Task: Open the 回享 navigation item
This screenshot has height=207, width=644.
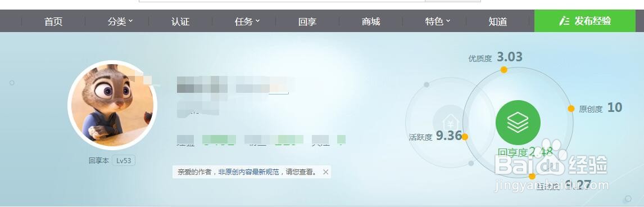Action: 307,21
